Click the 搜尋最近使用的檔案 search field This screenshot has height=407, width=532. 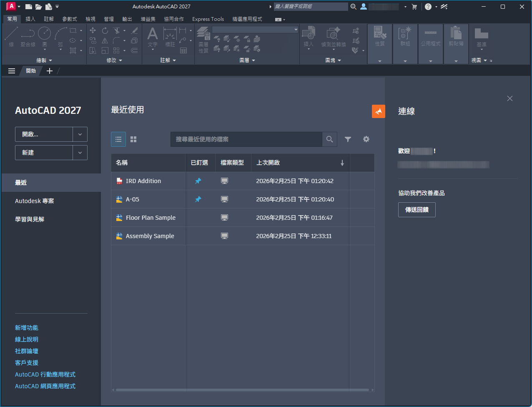click(x=246, y=139)
